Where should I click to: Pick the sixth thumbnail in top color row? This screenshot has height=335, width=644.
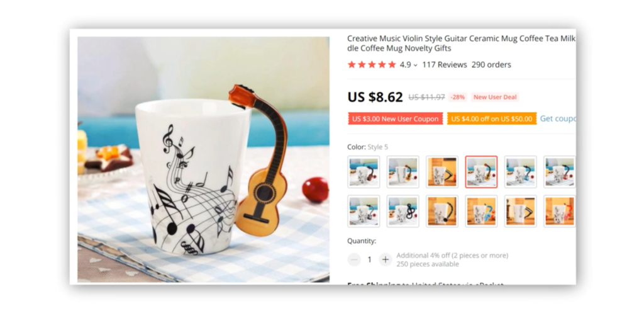[x=559, y=172]
